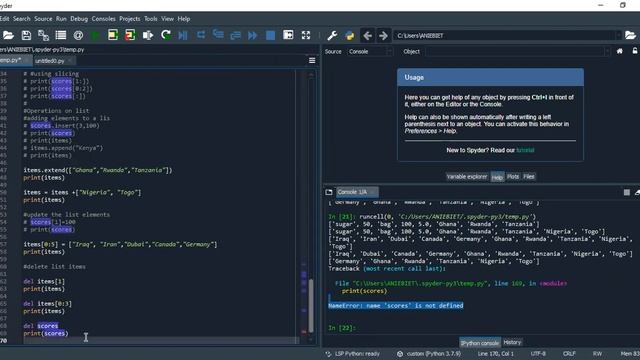Open the editor pane hamburger options menu
This screenshot has height=360, width=640.
(x=312, y=61)
